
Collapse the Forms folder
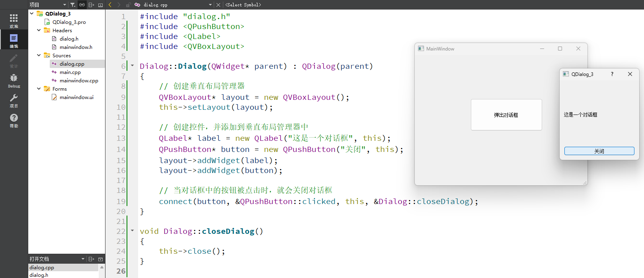pyautogui.click(x=39, y=89)
